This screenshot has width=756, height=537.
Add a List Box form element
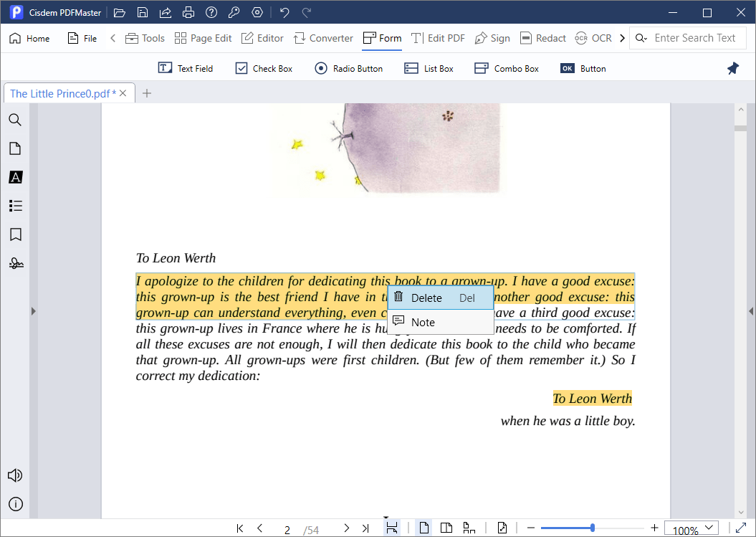429,69
